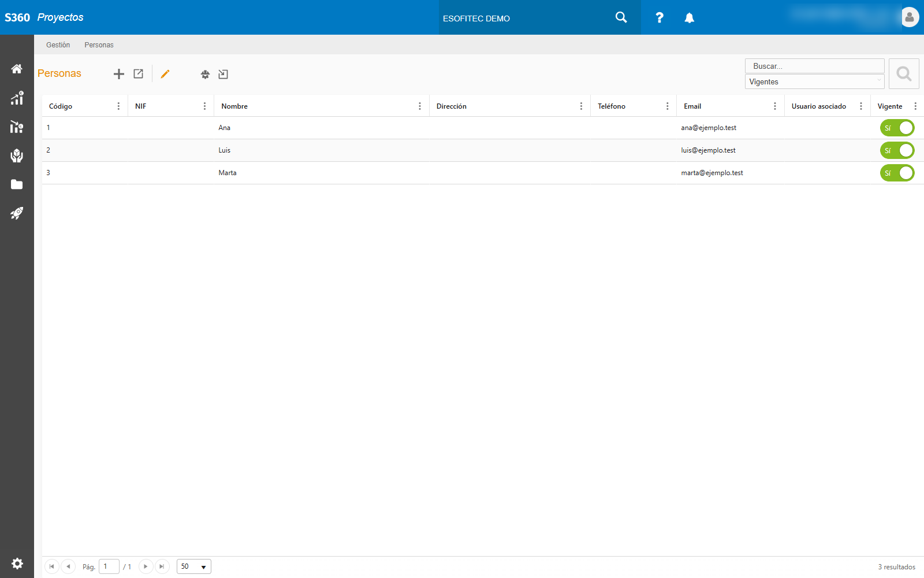Open Vigente column options menu
Image resolution: width=924 pixels, height=578 pixels.
(x=915, y=106)
